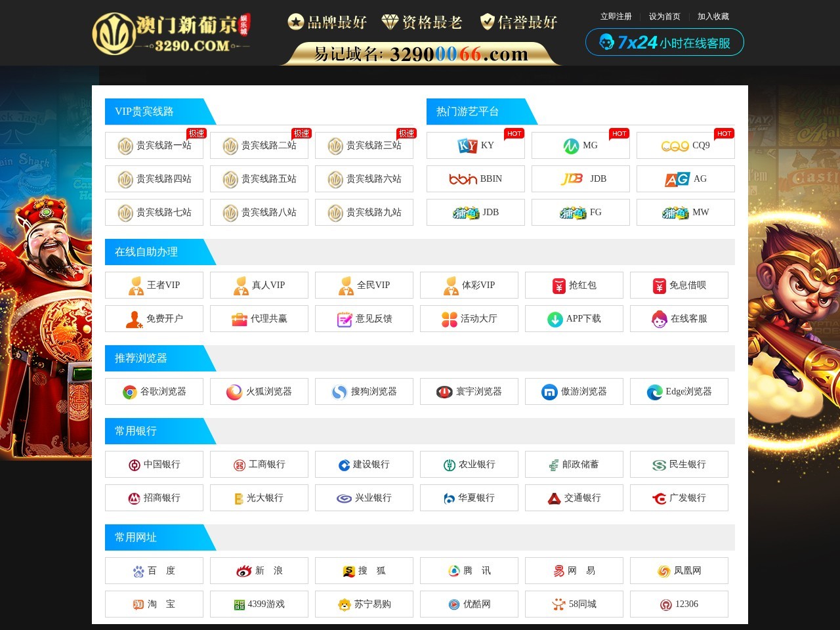Open the 兴业银行 link
Viewport: 840px width, 630px height.
364,498
